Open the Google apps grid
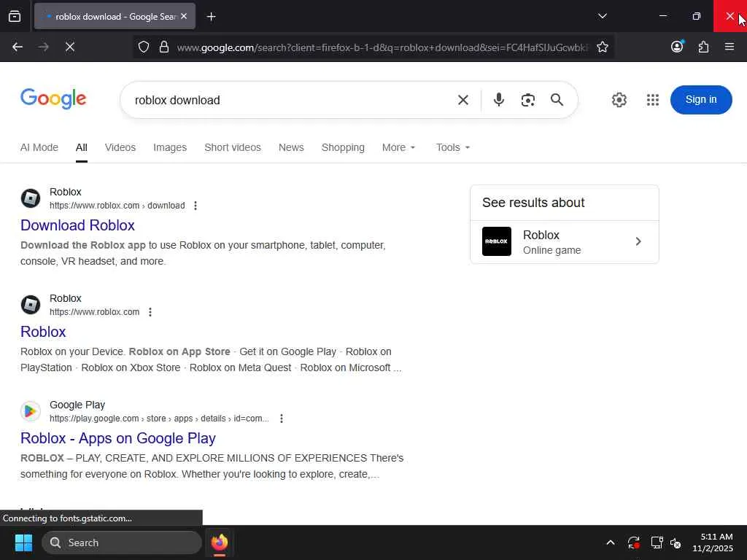The width and height of the screenshot is (747, 560). pyautogui.click(x=652, y=99)
